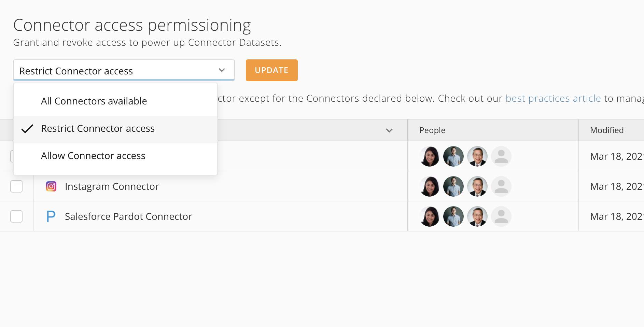Choose All Connectors available from the list
This screenshot has width=644, height=327.
(x=94, y=101)
